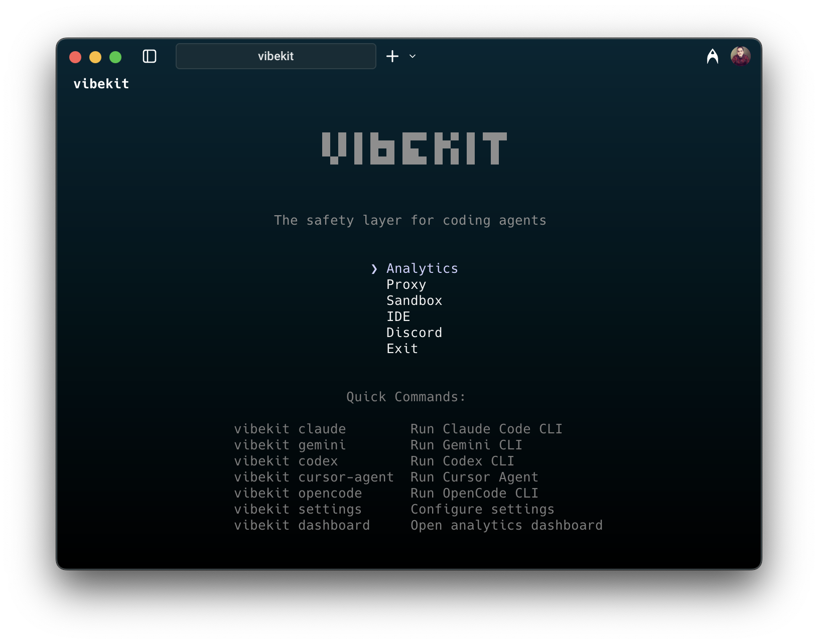
Task: Minimize the window using the yellow button
Action: (x=95, y=57)
